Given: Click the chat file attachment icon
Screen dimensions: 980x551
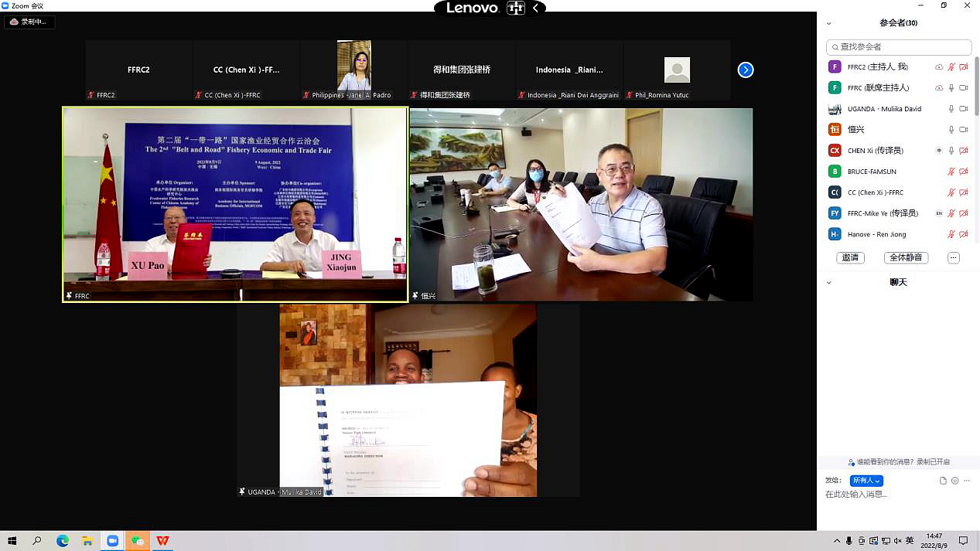Looking at the screenshot, I should (943, 481).
